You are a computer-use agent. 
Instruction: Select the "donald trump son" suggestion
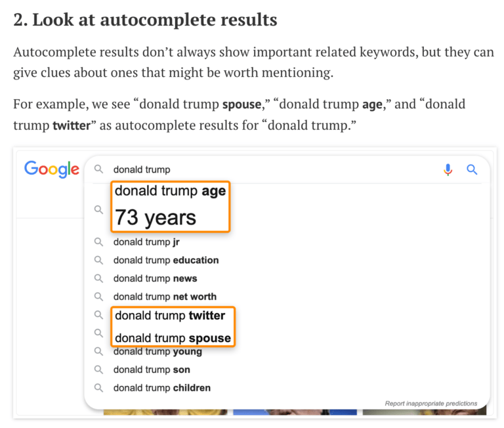152,370
